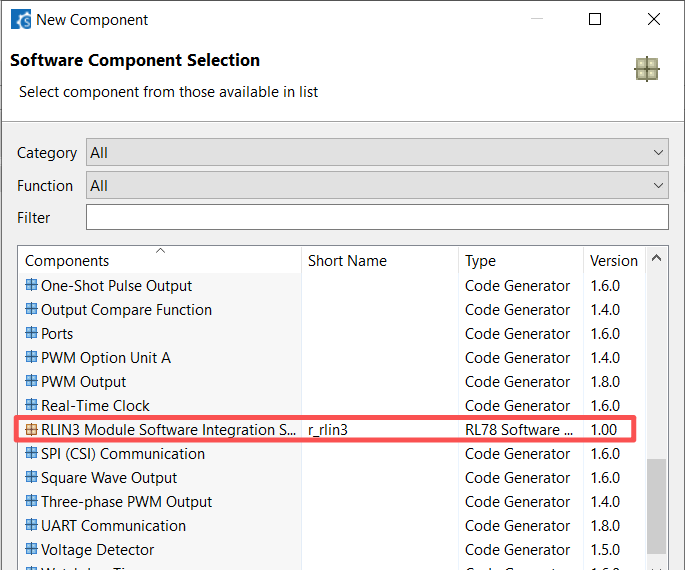Screen dimensions: 685x570
Task: Click the One-Shot Pulse Output component icon
Action: pyautogui.click(x=31, y=286)
